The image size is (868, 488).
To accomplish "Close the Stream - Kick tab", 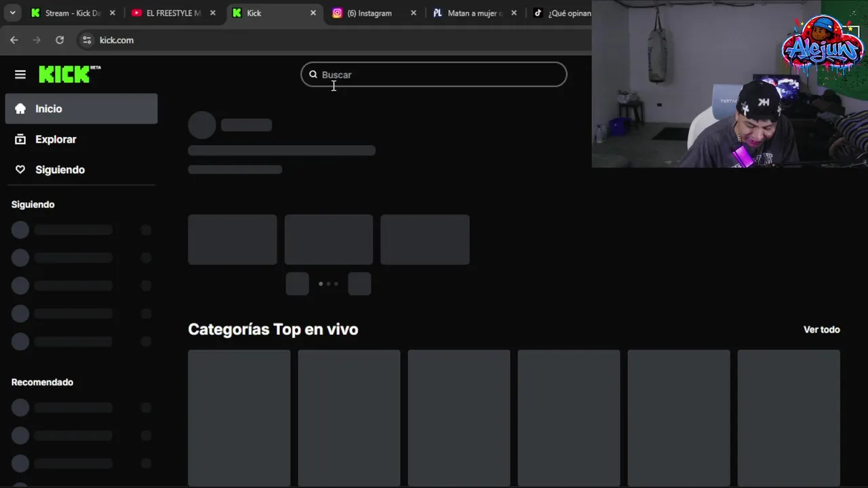I will (x=113, y=13).
